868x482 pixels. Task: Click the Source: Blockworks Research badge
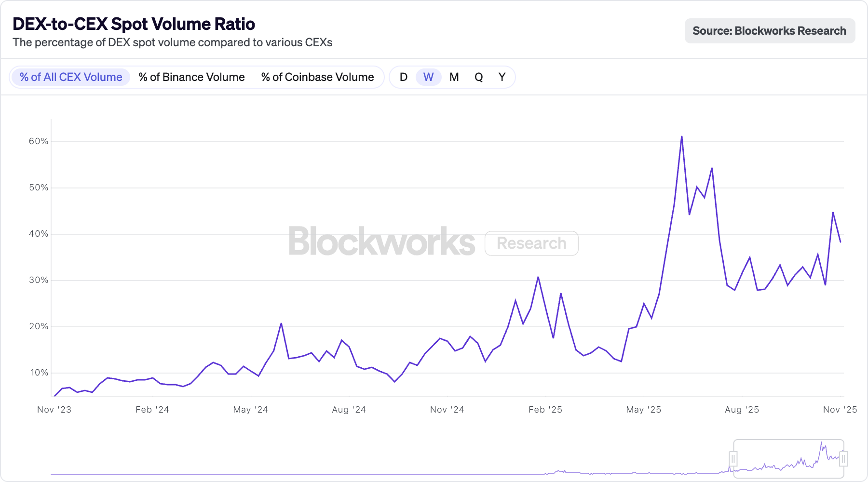[x=769, y=31]
